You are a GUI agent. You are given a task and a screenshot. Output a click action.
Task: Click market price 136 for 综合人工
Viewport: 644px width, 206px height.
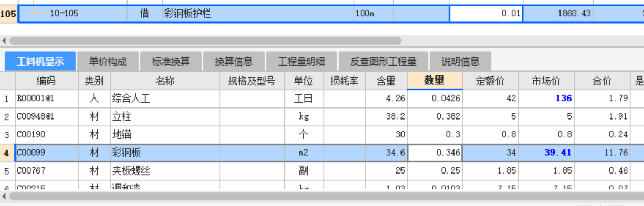[546, 99]
